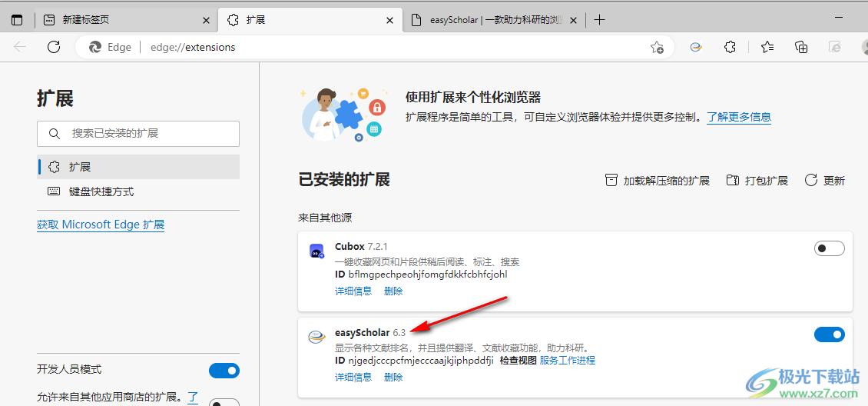
Task: Open a new tab with plus button
Action: [x=599, y=21]
